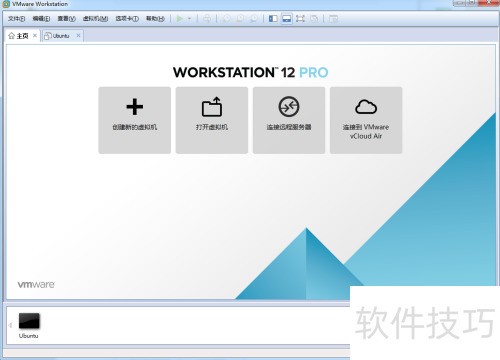Image resolution: width=500 pixels, height=360 pixels.
Task: Toggle the thumbnail bar view icon
Action: 287,19
